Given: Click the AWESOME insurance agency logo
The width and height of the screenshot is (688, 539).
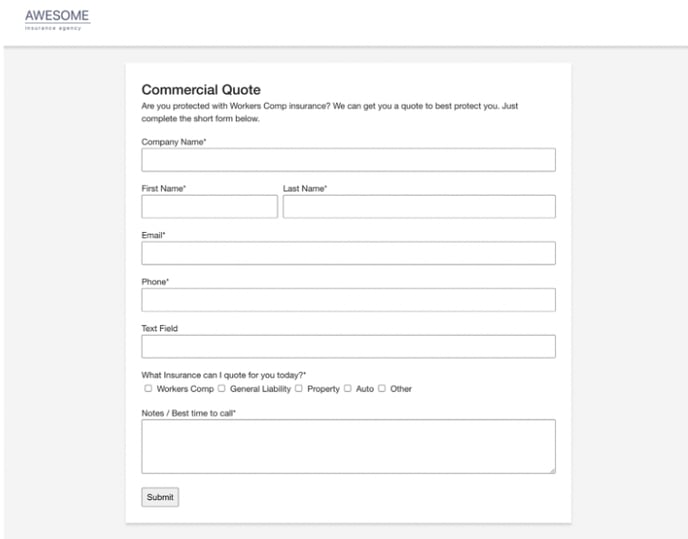Looking at the screenshot, I should (57, 19).
